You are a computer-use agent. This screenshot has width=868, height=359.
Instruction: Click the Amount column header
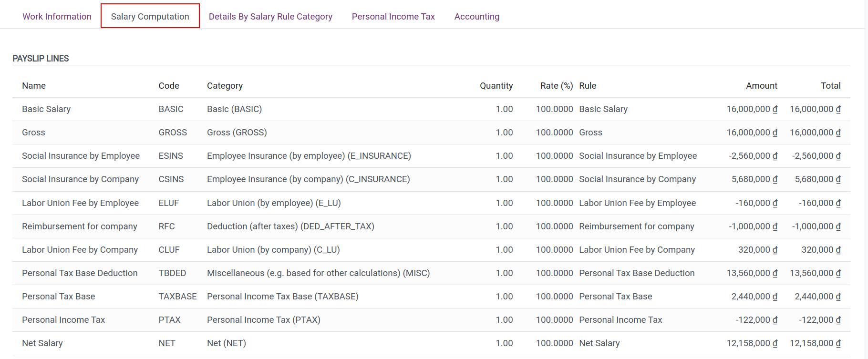tap(761, 86)
